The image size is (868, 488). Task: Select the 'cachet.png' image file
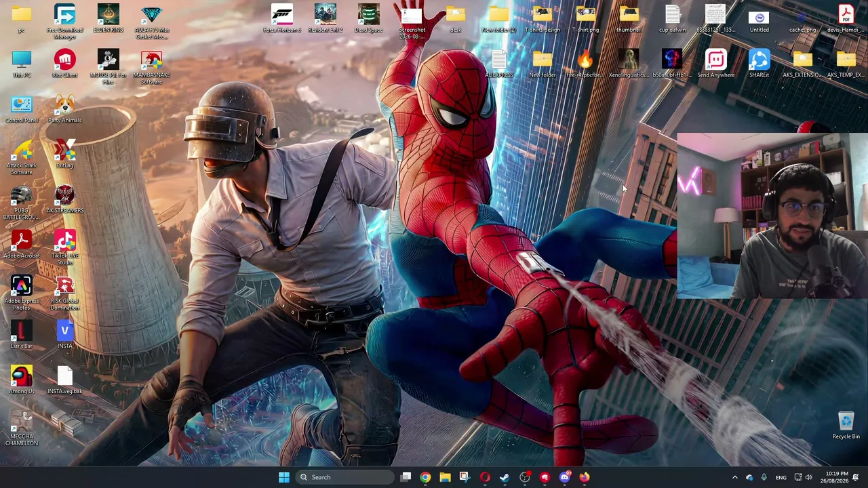tap(803, 19)
